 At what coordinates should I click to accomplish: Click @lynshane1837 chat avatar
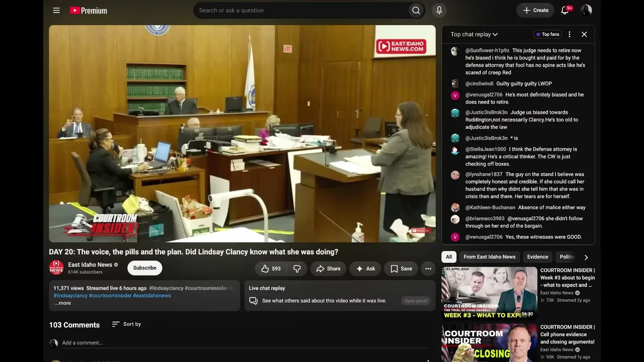coord(455,175)
